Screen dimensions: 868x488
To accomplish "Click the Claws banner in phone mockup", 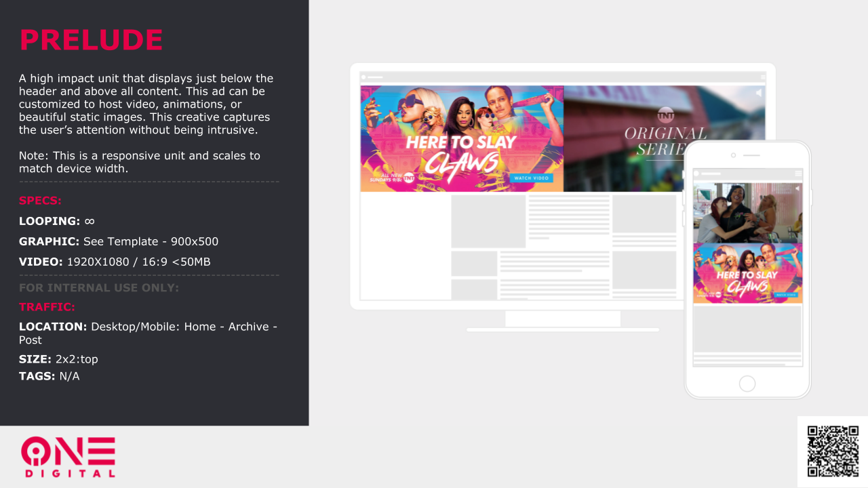I will click(747, 273).
